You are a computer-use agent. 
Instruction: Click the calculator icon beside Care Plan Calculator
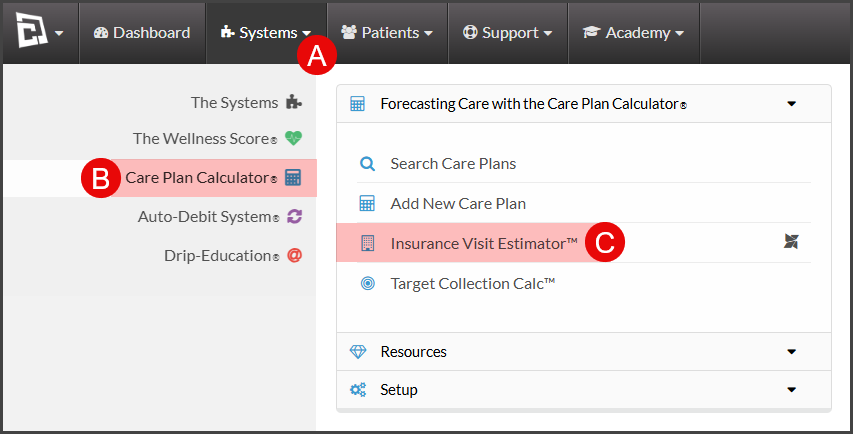[293, 177]
